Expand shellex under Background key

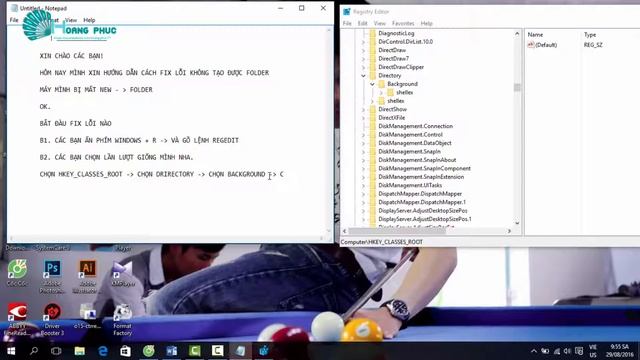click(381, 93)
